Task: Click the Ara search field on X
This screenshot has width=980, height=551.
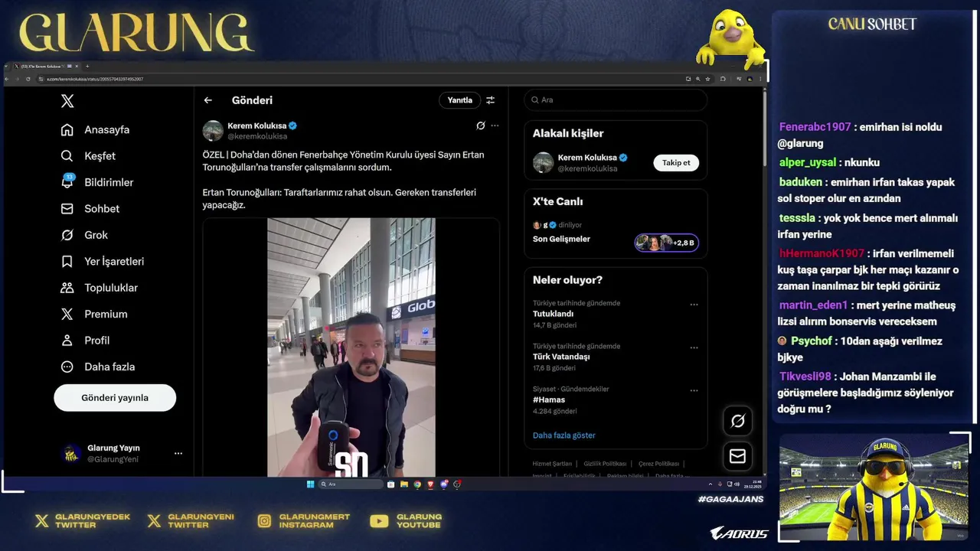Action: point(616,100)
